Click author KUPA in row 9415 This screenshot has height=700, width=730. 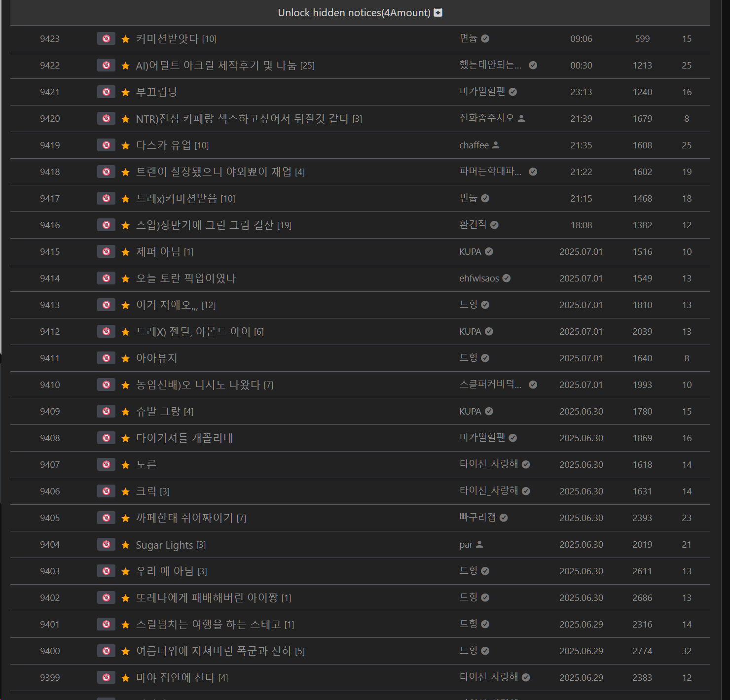point(470,251)
